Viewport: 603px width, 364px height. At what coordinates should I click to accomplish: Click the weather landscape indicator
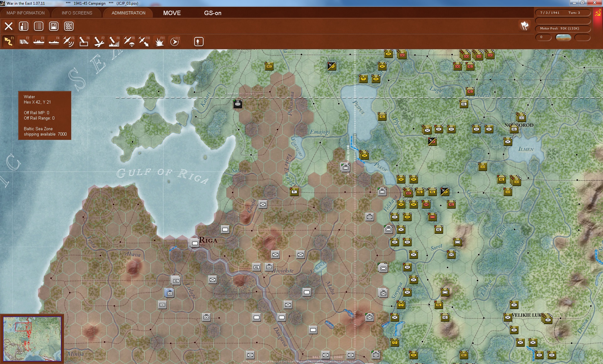point(563,37)
